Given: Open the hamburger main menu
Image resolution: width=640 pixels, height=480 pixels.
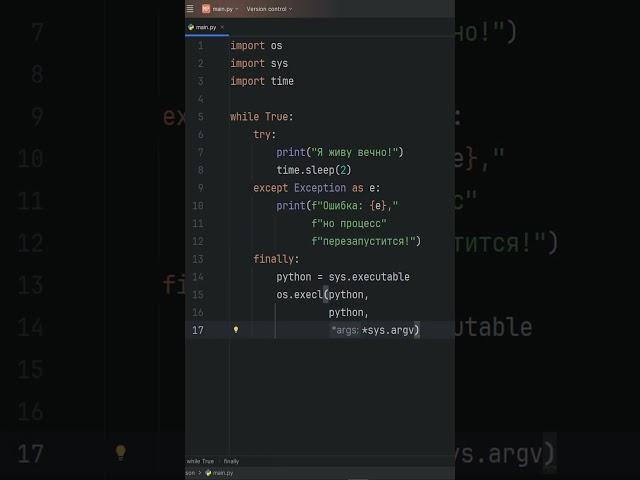Looking at the screenshot, I should coord(190,9).
